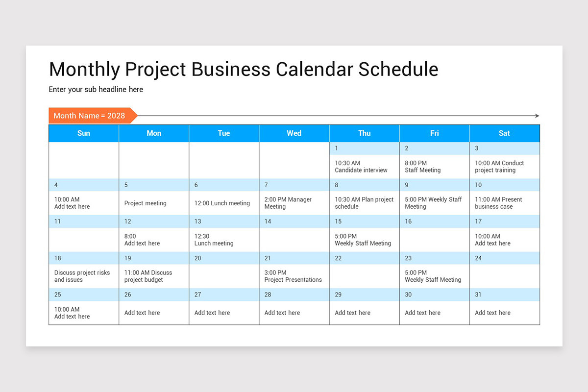The width and height of the screenshot is (588, 392).
Task: Open the 3:00 PM Project Presentations entry
Action: (x=293, y=276)
